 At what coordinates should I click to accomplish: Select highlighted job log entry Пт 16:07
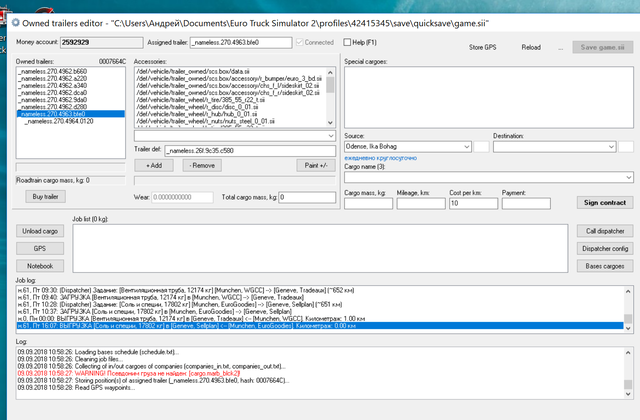pos(320,326)
